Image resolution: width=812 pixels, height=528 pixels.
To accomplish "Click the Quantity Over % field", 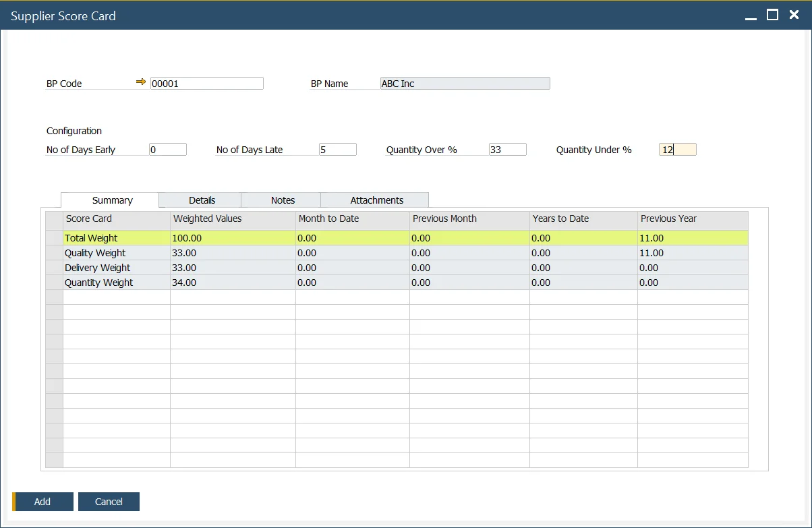I will (506, 149).
